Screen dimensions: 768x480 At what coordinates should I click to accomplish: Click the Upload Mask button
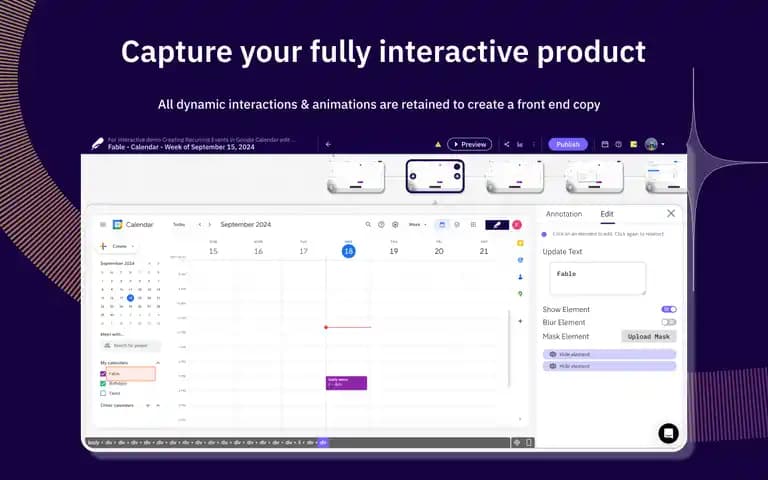(648, 336)
